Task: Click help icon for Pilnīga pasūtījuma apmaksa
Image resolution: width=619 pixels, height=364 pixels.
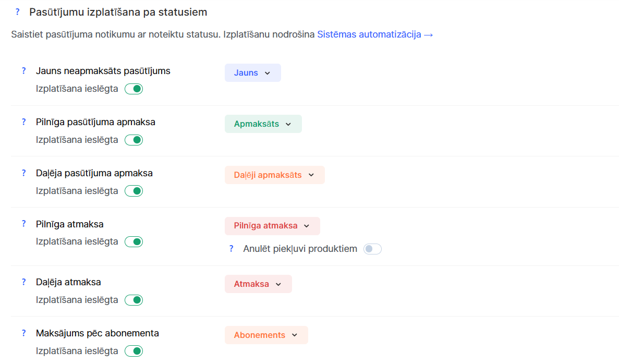Action: click(23, 122)
